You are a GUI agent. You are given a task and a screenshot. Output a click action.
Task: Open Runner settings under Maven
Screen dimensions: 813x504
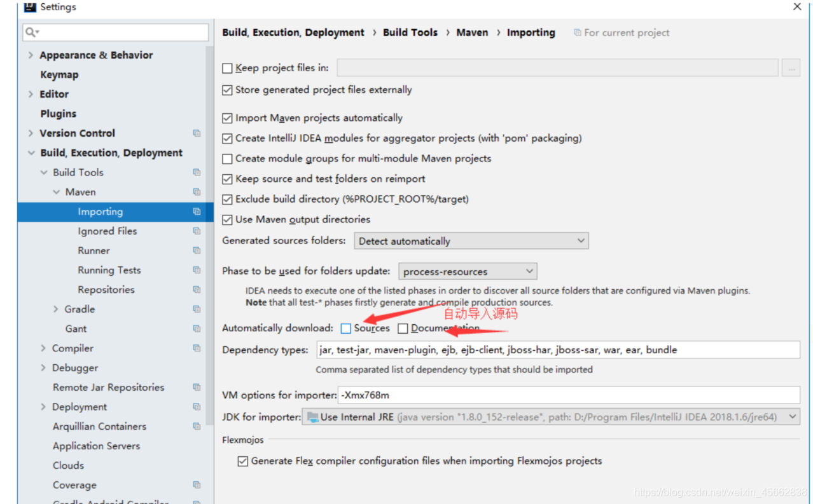pyautogui.click(x=94, y=250)
